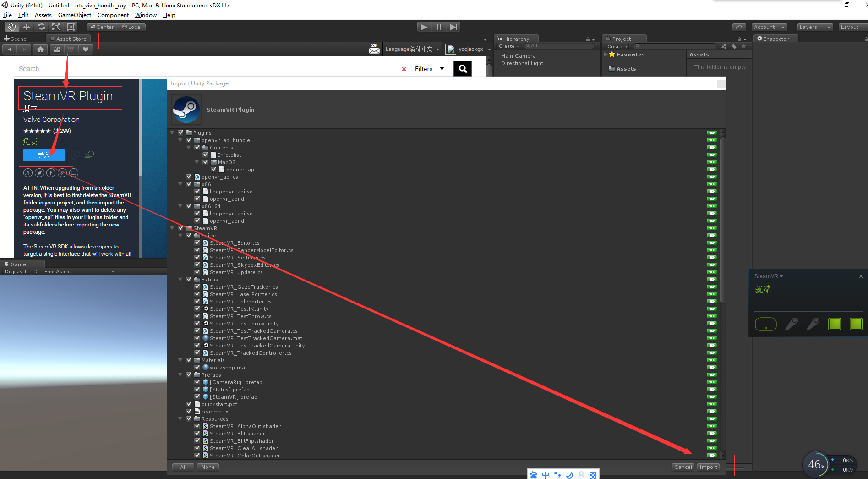The width and height of the screenshot is (868, 479).
Task: Open Asset Store downloads icon
Action: click(57, 49)
